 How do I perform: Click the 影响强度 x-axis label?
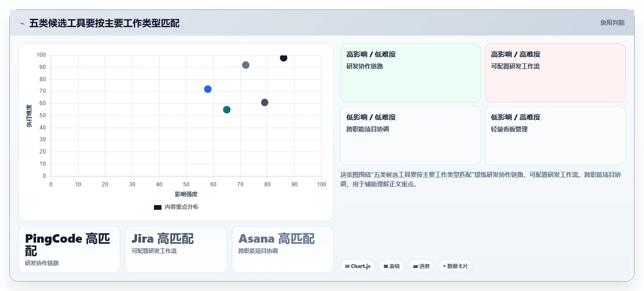pyautogui.click(x=186, y=194)
